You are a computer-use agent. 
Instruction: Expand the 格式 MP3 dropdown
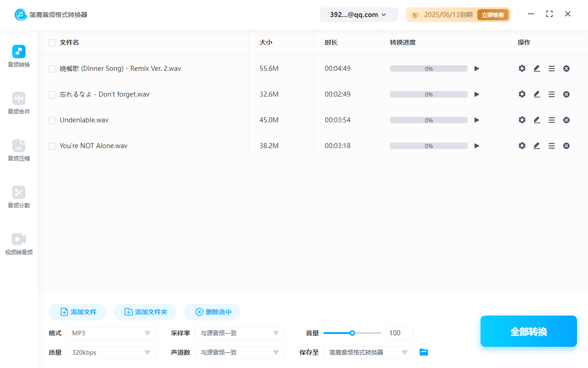[111, 333]
